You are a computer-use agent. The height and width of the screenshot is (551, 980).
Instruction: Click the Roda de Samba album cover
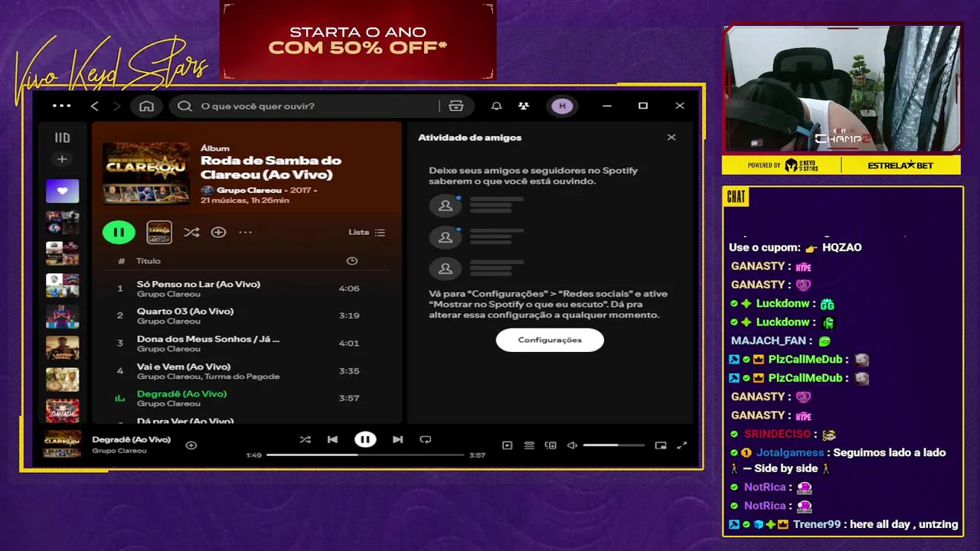click(146, 173)
